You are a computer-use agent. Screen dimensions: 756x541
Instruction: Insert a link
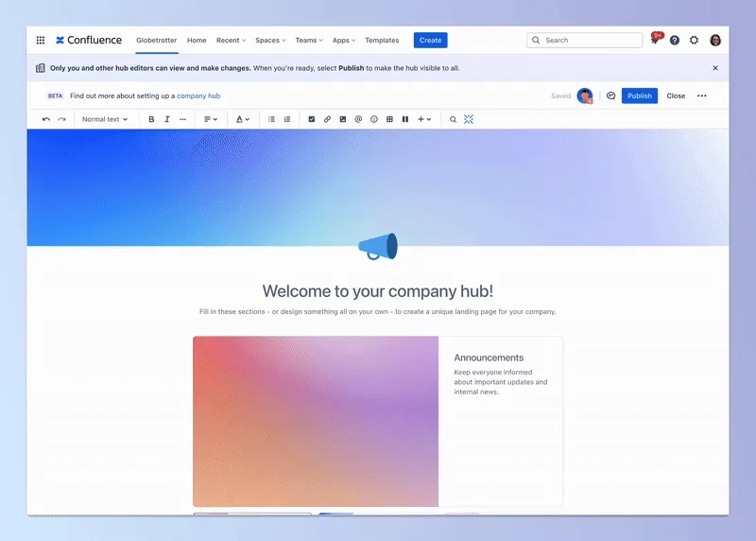tap(327, 119)
